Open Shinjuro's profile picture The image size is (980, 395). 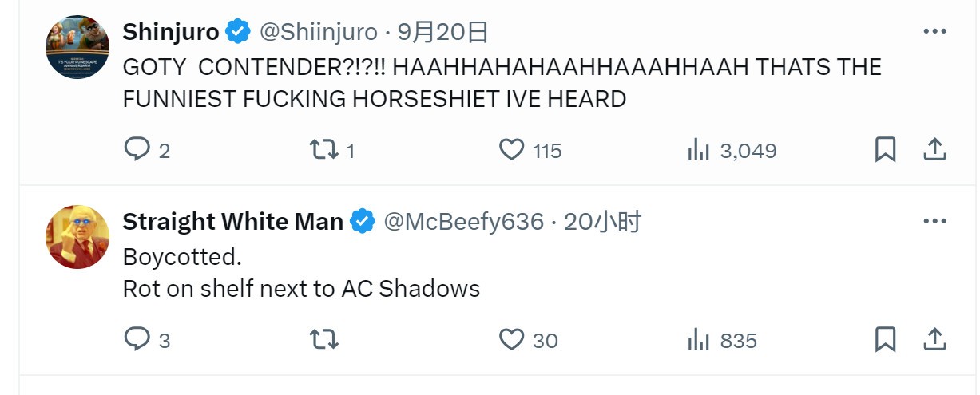77,46
